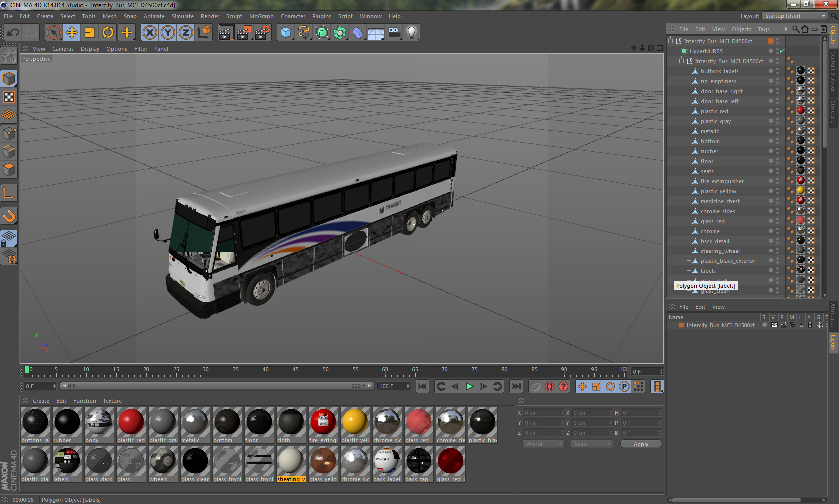Open the World coordinate dropdown

pyautogui.click(x=543, y=444)
